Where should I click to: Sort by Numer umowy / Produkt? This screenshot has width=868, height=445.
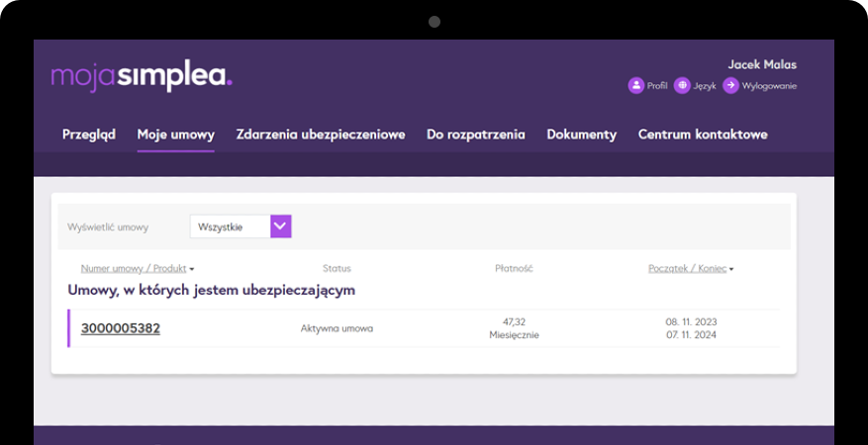(137, 268)
